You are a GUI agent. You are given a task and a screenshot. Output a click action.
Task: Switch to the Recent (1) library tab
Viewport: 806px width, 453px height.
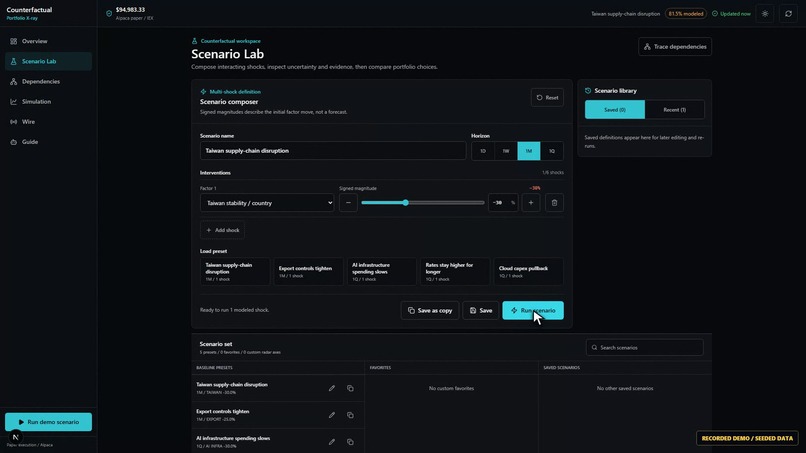tap(674, 110)
